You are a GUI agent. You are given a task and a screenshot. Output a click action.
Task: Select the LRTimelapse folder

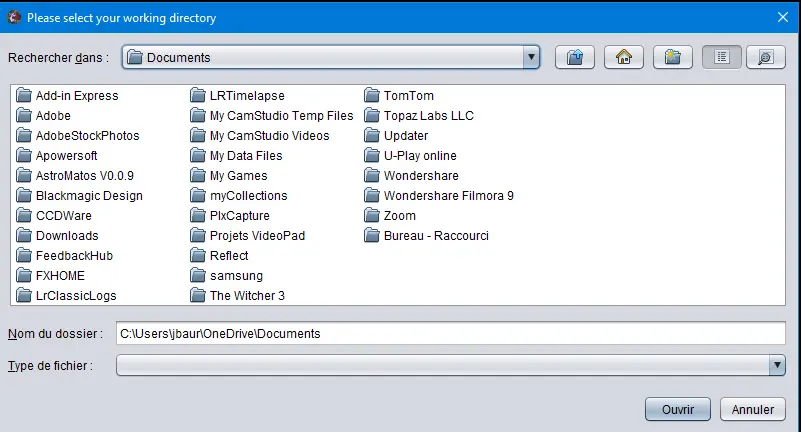pyautogui.click(x=238, y=95)
